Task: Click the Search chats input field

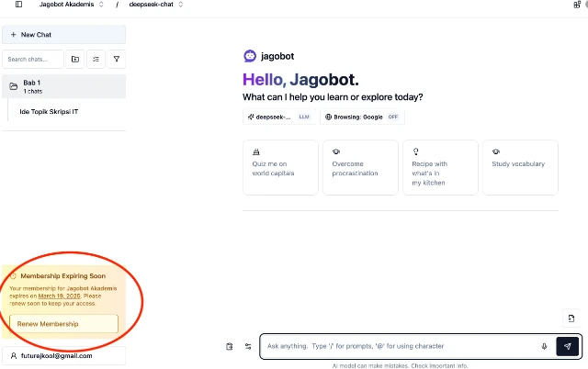Action: pyautogui.click(x=33, y=59)
